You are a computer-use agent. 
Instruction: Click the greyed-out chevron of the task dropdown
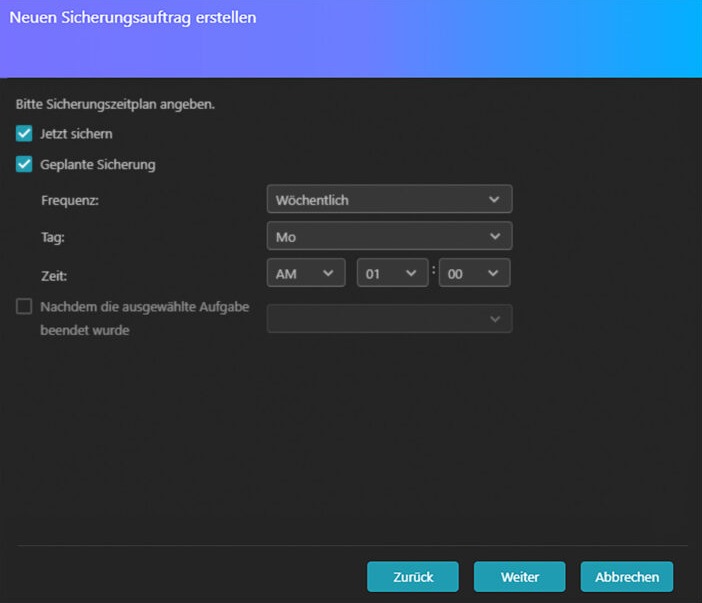pos(495,319)
